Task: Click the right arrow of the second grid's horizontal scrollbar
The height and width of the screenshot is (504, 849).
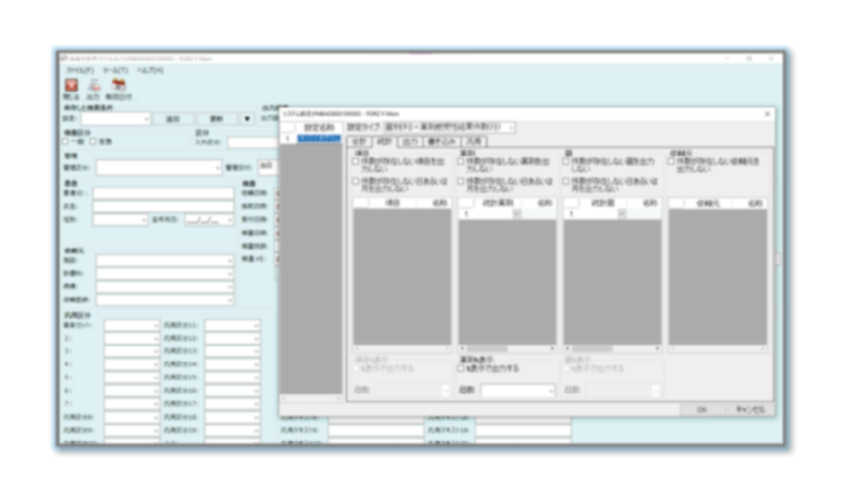Action: 551,349
